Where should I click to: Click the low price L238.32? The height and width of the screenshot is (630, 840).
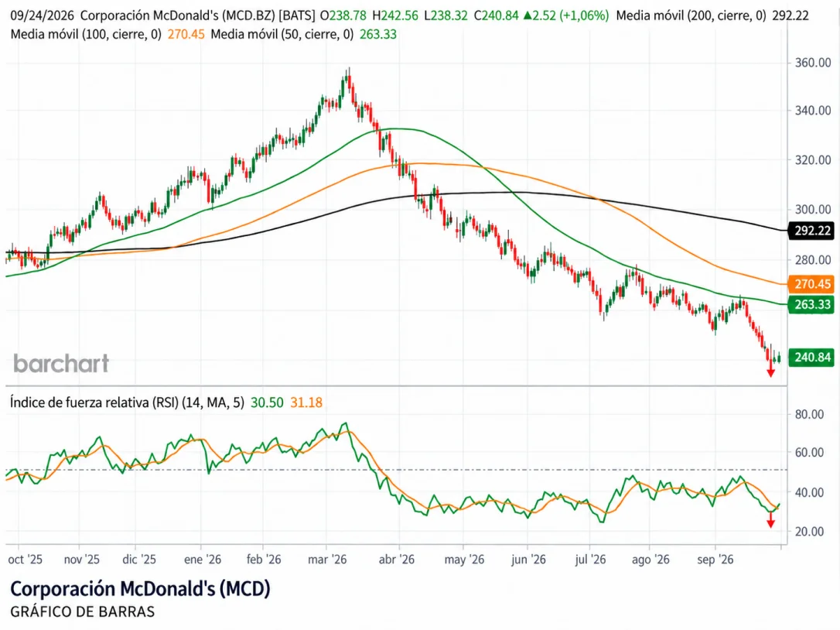coord(446,15)
